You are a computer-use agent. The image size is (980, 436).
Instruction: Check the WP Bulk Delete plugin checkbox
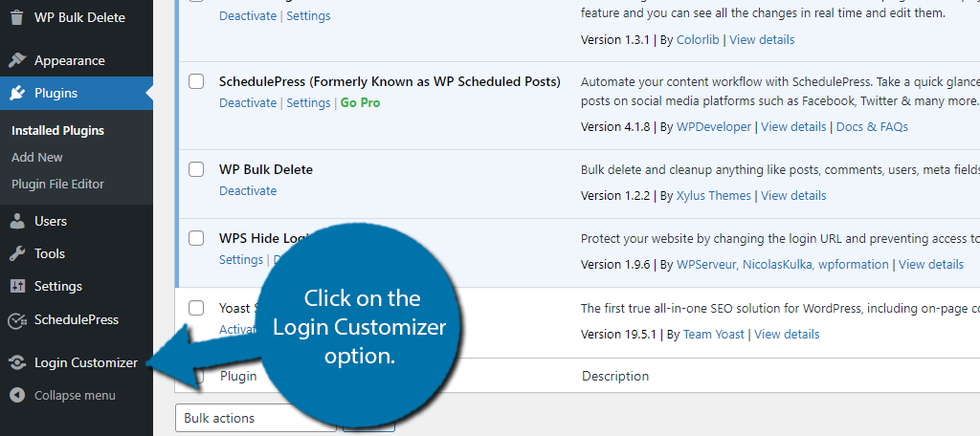[x=196, y=169]
